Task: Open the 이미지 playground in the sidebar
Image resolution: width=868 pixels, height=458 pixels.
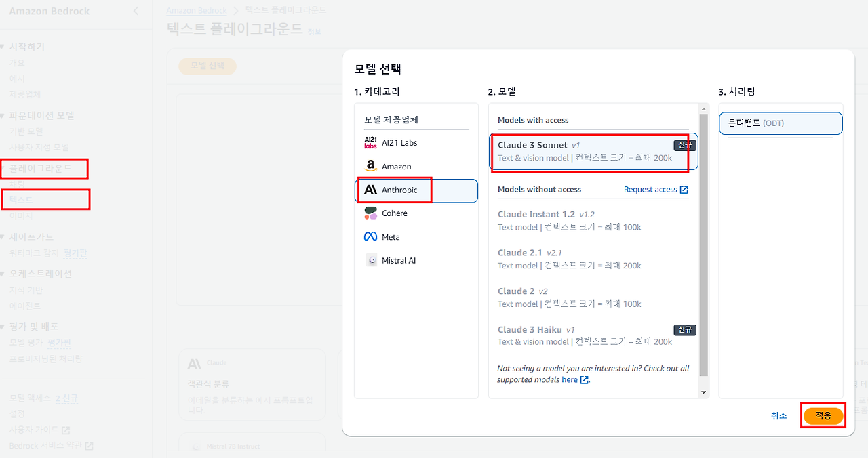Action: click(x=21, y=215)
